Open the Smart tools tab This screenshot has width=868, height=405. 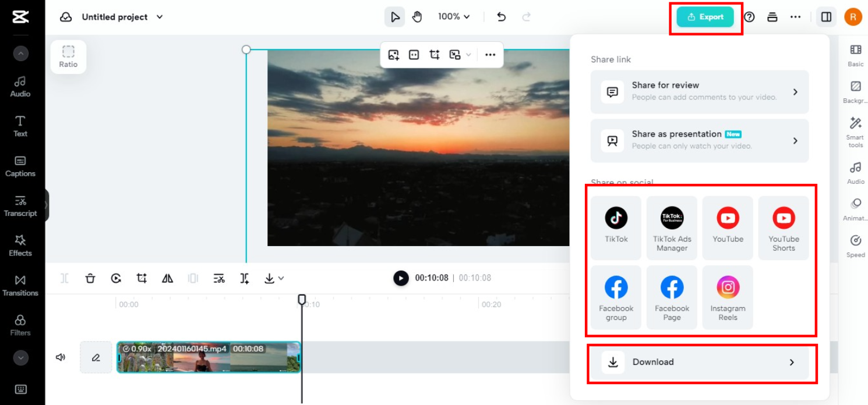pyautogui.click(x=856, y=132)
